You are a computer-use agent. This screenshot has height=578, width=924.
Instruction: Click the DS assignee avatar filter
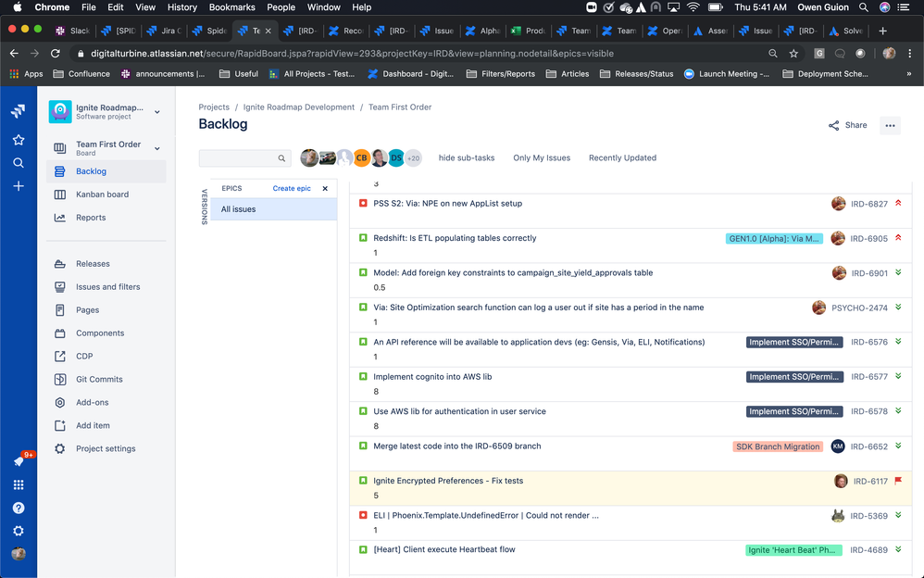pyautogui.click(x=396, y=158)
